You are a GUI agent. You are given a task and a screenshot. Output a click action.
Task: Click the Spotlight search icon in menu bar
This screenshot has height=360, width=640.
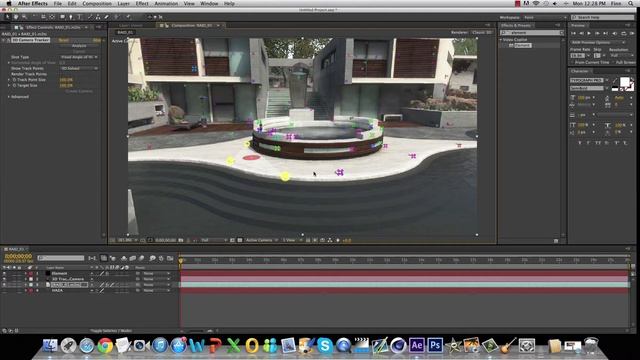[x=631, y=3]
